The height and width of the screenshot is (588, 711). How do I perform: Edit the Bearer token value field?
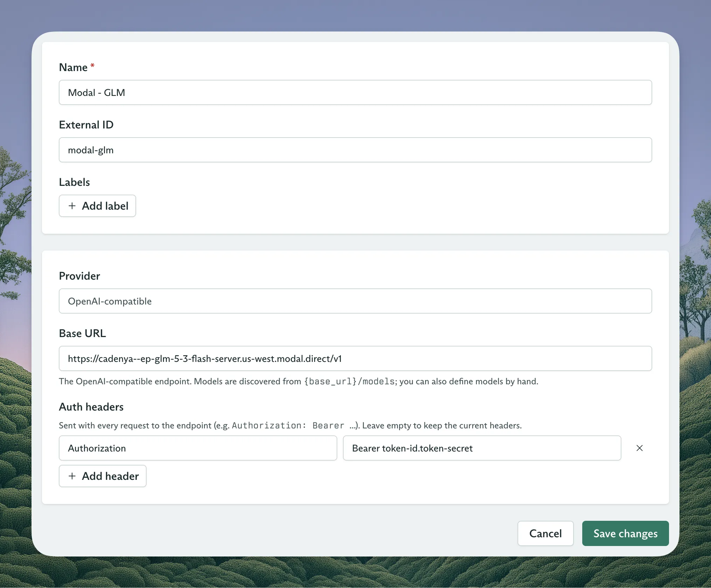click(x=482, y=448)
